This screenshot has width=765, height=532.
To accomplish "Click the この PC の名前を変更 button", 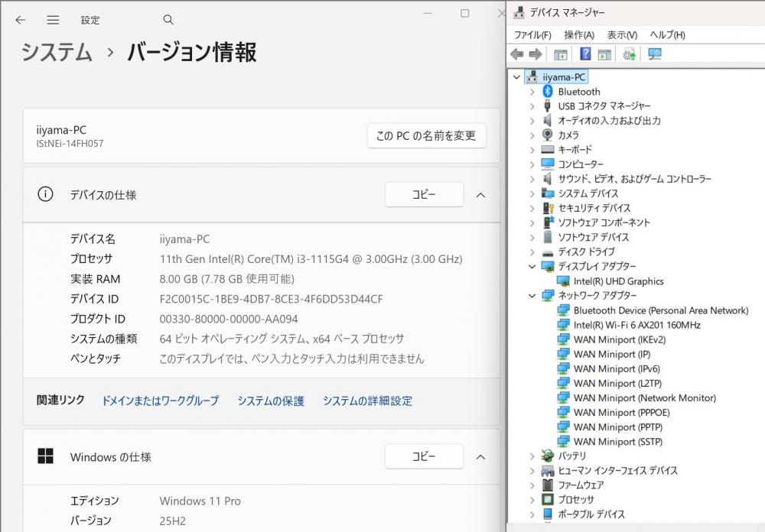I will 426,136.
